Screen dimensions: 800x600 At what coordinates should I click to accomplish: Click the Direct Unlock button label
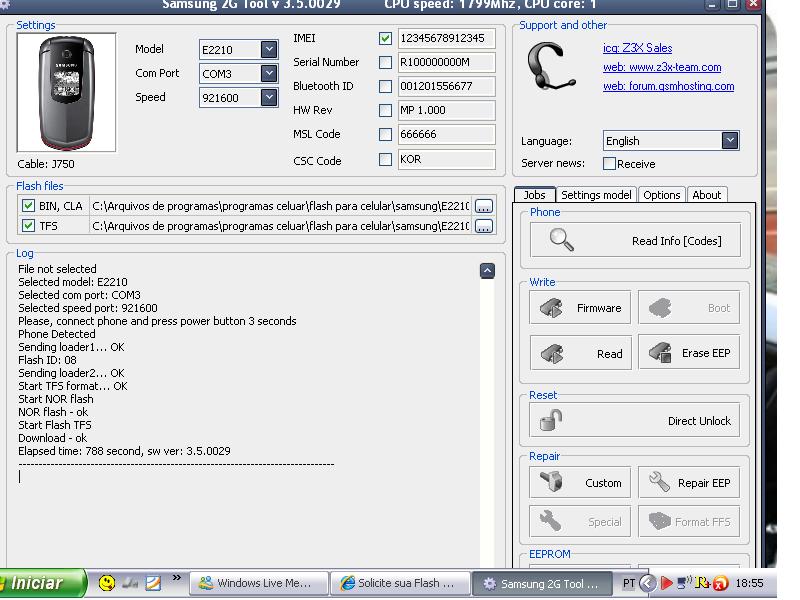699,421
